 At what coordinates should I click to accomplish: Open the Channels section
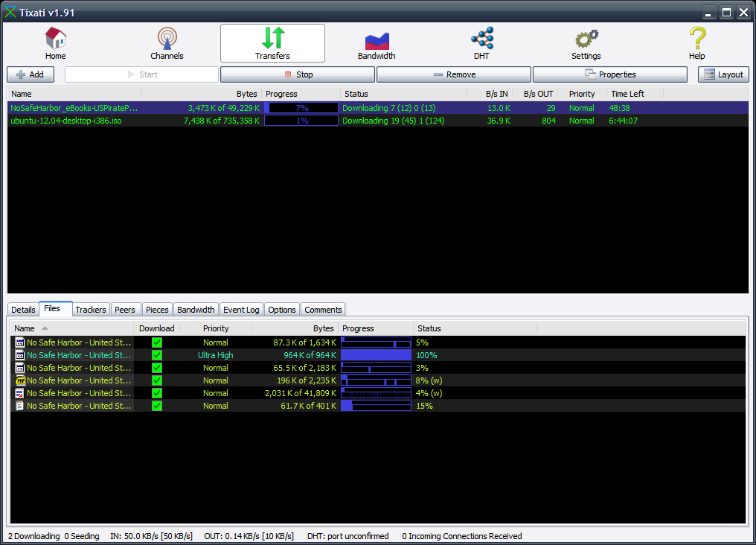click(167, 43)
